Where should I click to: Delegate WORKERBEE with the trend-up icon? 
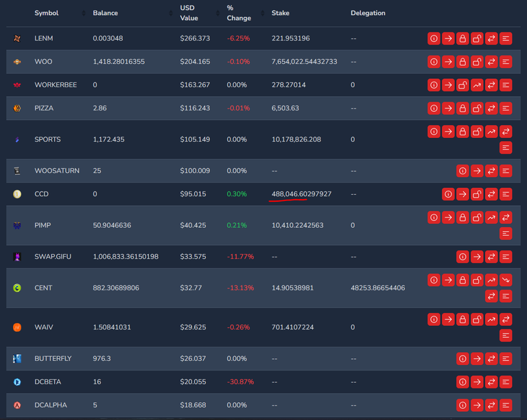click(477, 84)
